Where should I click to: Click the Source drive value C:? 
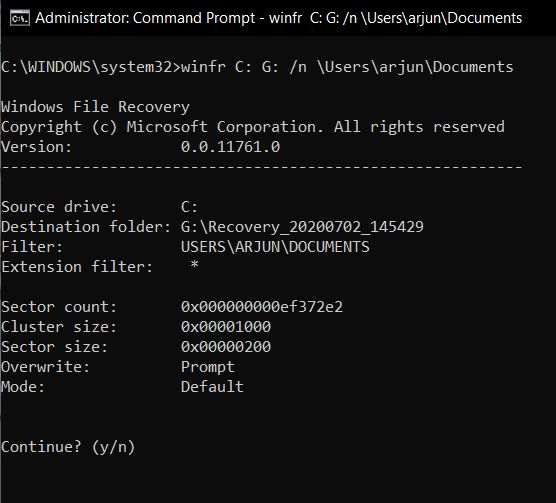coord(189,207)
